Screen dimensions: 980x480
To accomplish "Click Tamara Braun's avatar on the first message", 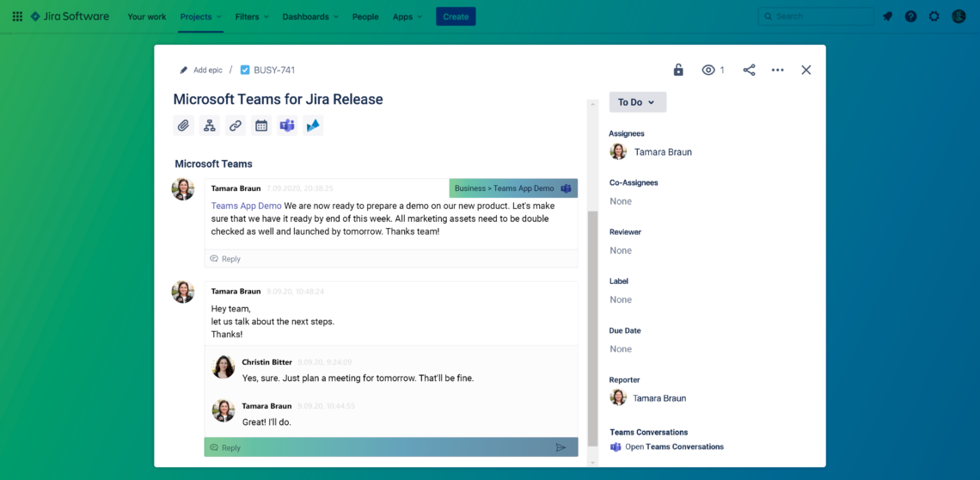I will tap(183, 189).
